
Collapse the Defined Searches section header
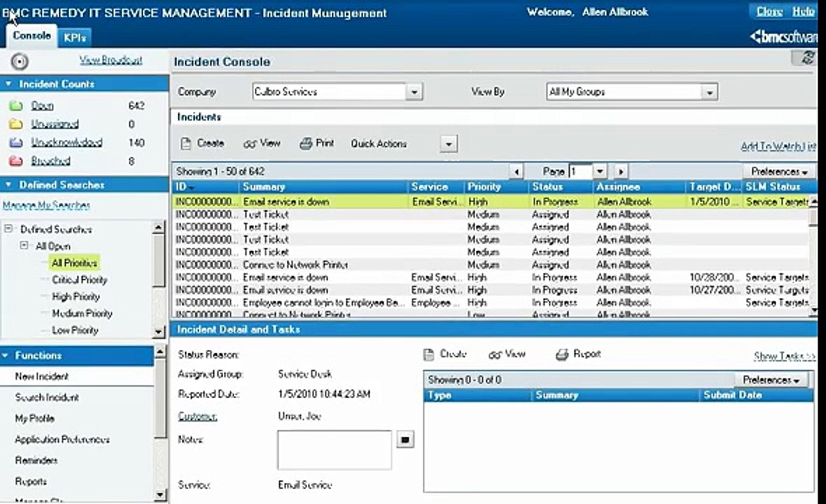point(8,185)
